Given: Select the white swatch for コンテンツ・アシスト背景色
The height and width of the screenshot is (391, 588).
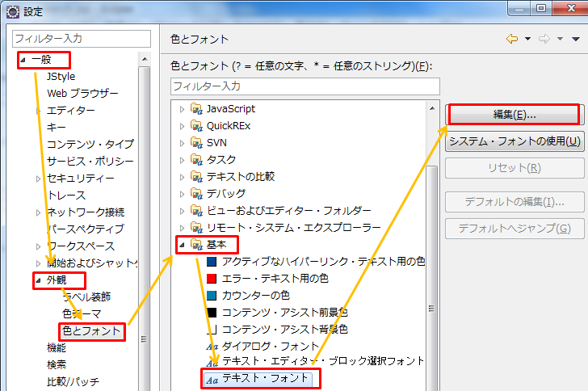Looking at the screenshot, I should tap(212, 329).
